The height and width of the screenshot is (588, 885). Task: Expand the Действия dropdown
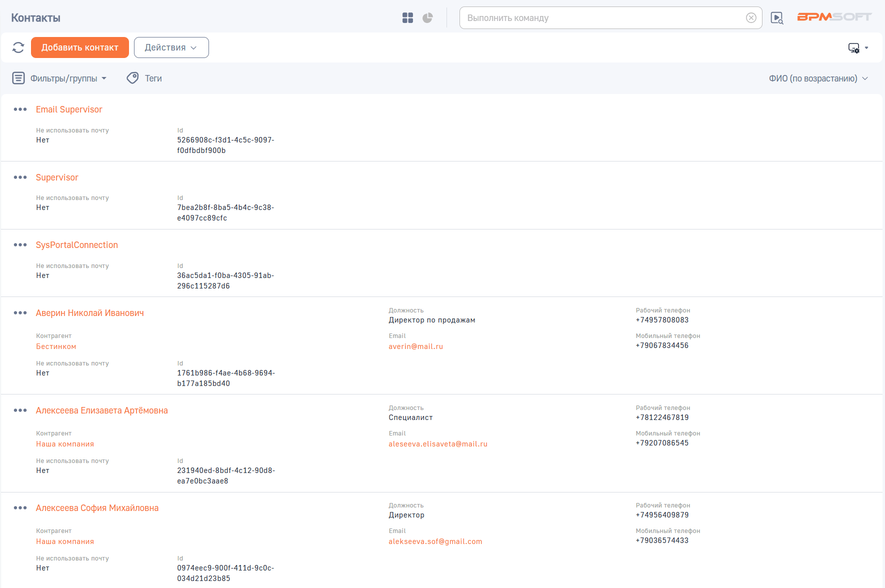[x=171, y=47]
